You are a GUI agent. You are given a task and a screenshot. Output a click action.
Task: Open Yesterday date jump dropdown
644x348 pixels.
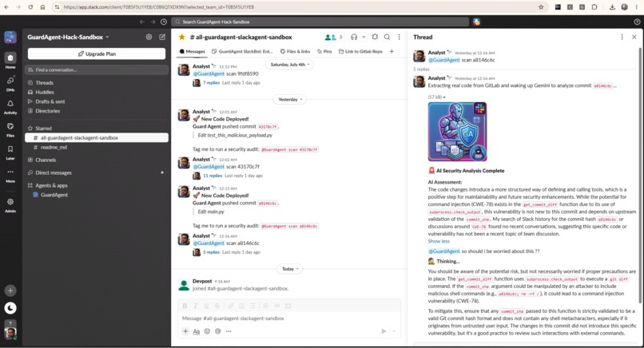click(290, 99)
